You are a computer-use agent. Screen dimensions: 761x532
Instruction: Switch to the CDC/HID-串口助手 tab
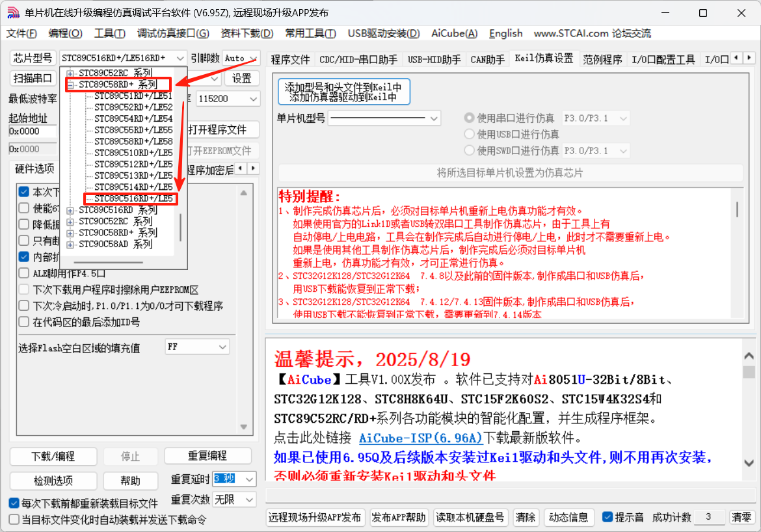tap(358, 59)
